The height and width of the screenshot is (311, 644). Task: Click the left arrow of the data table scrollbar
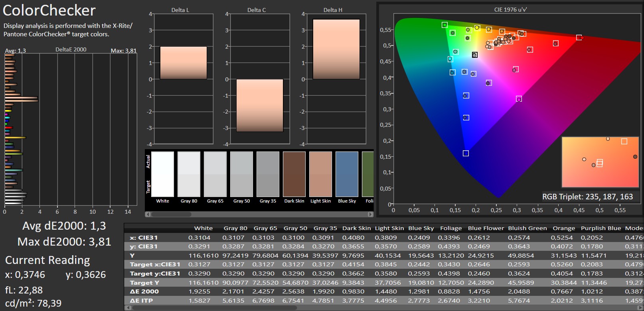click(128, 308)
